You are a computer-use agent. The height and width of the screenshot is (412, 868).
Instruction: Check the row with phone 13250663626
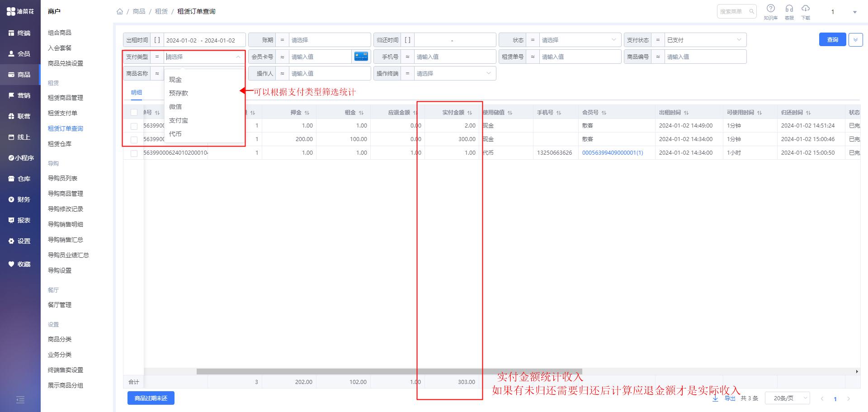134,153
